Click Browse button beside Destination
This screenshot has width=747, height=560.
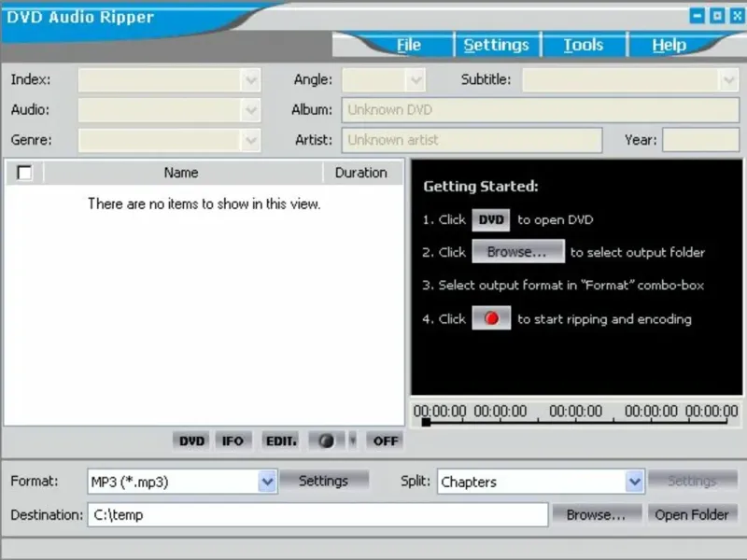[x=596, y=515]
